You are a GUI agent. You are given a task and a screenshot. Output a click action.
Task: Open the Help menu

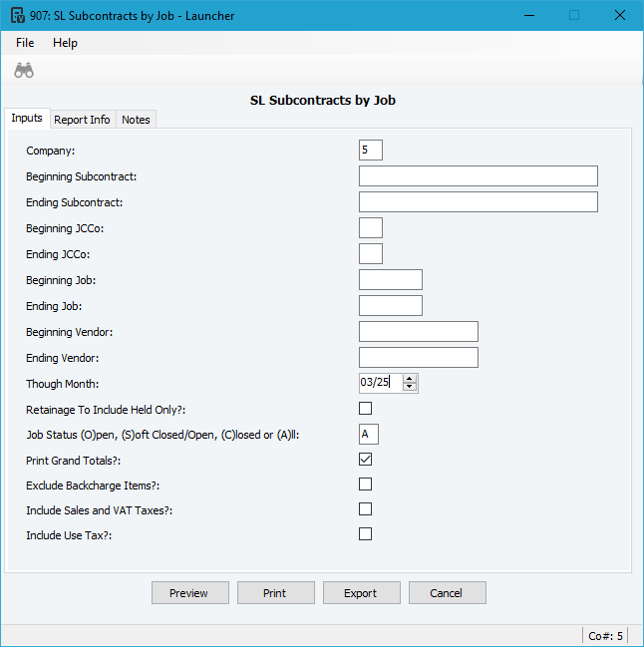point(65,43)
